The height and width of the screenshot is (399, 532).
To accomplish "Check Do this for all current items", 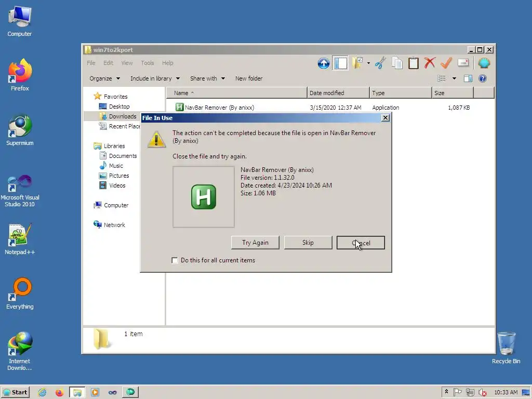I will [x=175, y=261].
